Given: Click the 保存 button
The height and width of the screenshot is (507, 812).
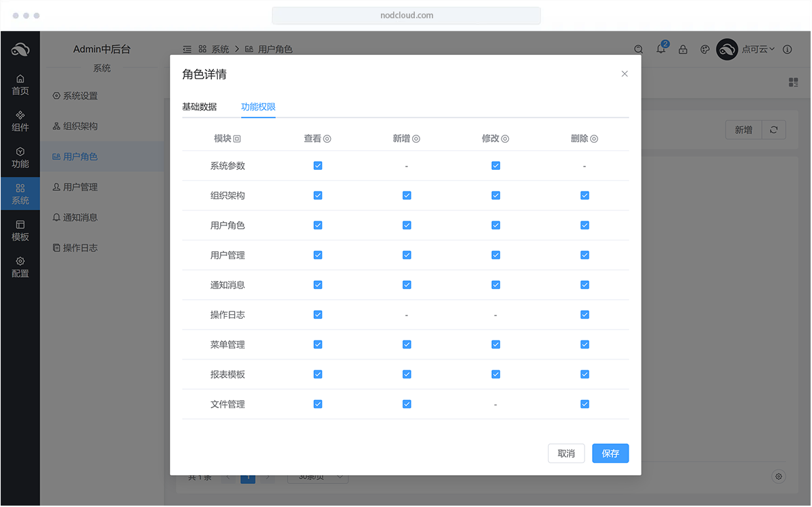Looking at the screenshot, I should (610, 454).
